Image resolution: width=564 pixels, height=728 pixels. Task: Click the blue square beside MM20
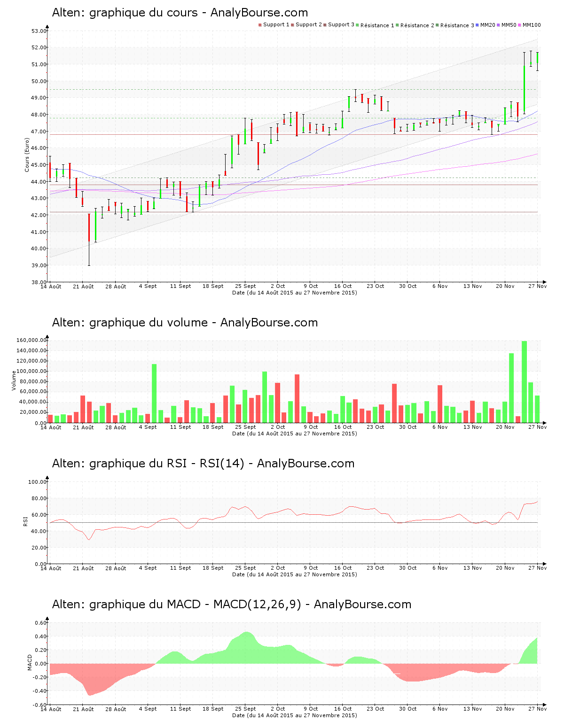pos(478,25)
